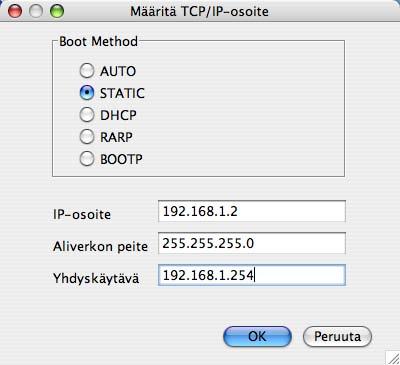The height and width of the screenshot is (365, 400).
Task: Click the Yhdyskäytävä gateway input field
Action: [x=252, y=275]
